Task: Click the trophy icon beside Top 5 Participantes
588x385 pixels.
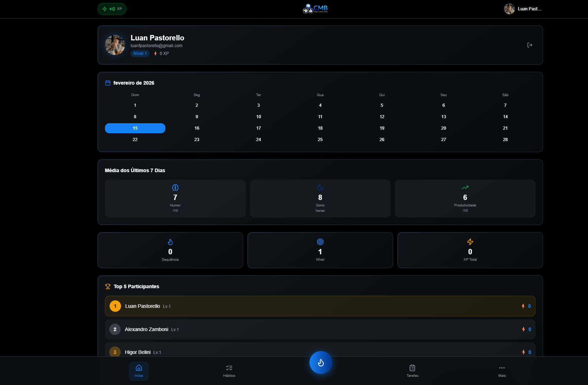Action: 108,286
